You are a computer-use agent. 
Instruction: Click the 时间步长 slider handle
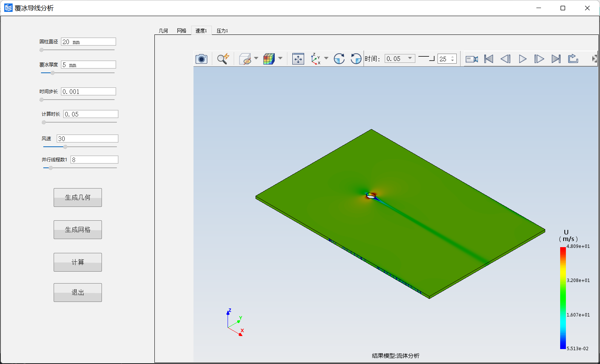tap(41, 100)
